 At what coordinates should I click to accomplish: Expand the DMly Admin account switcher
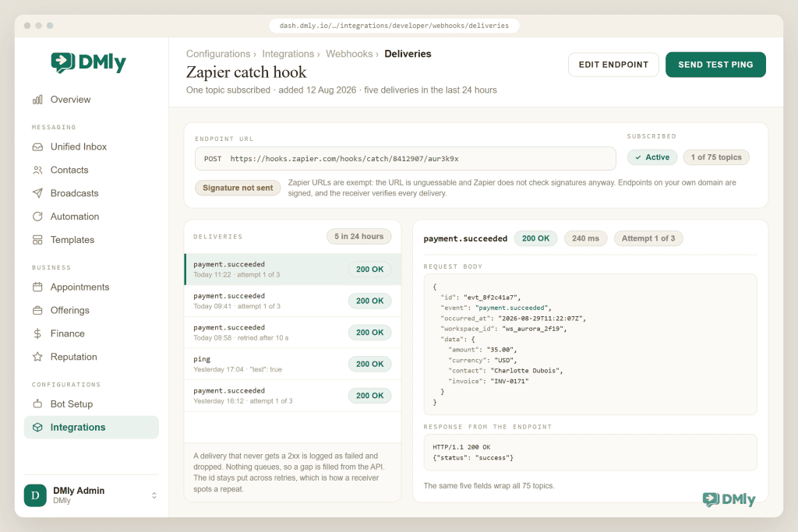(x=154, y=495)
